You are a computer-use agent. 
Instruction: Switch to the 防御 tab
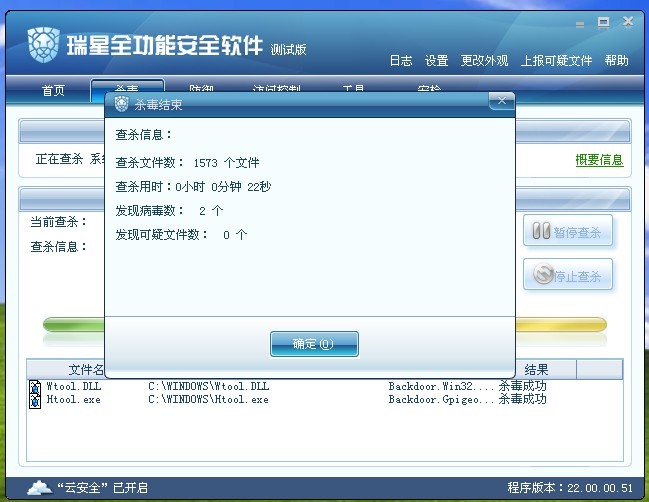tap(201, 89)
